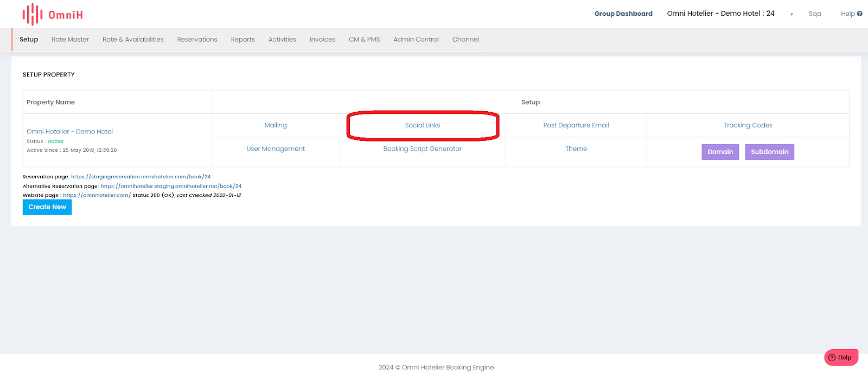Click Active Since 25 May 2019 text

click(x=72, y=150)
